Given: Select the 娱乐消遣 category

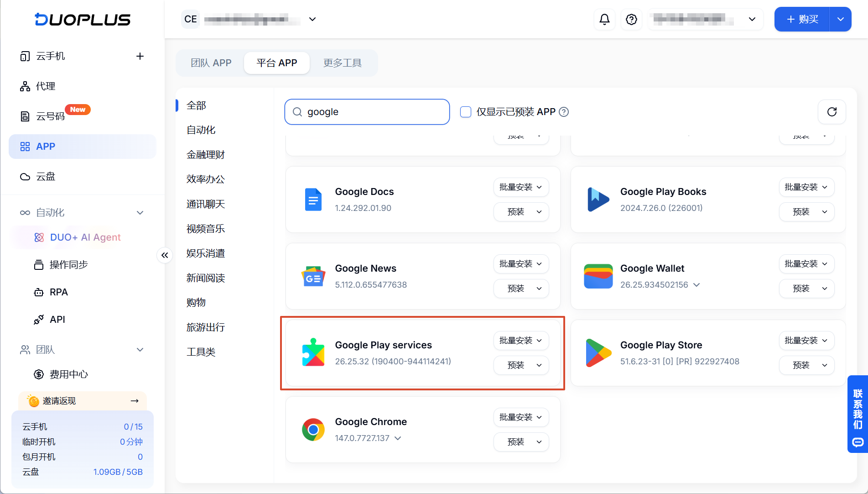Looking at the screenshot, I should pos(206,253).
